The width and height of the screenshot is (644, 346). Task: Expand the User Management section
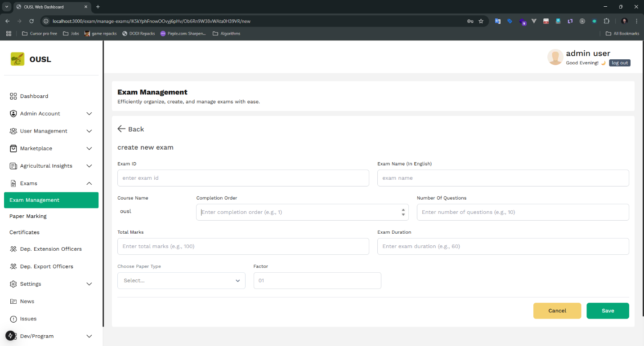coord(89,131)
